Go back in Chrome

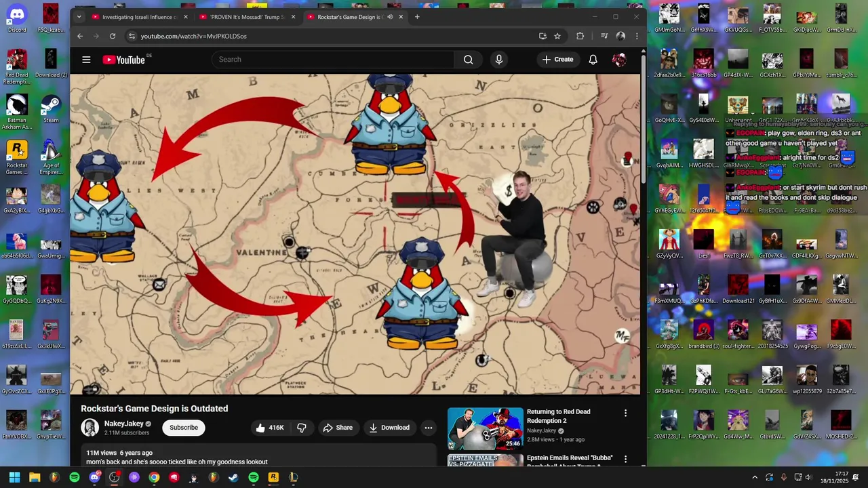(80, 36)
